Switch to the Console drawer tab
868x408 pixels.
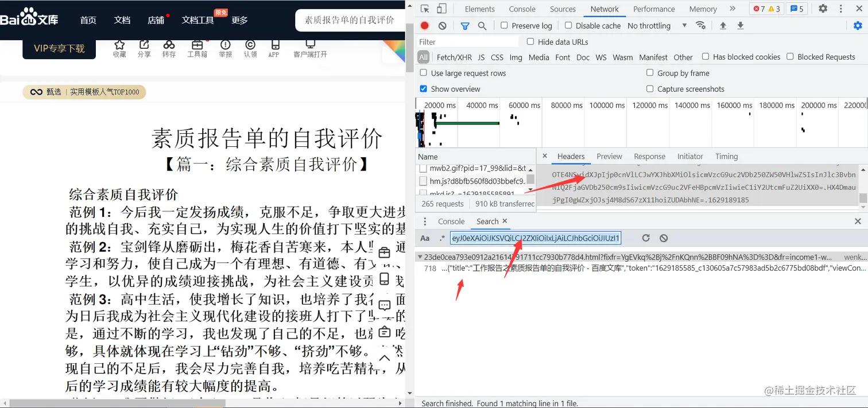point(451,222)
